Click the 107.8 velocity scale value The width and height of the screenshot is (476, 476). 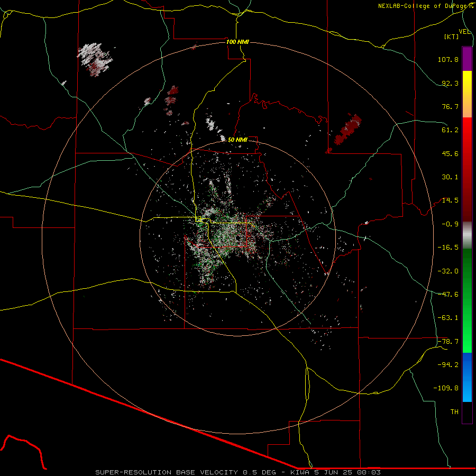448,59
